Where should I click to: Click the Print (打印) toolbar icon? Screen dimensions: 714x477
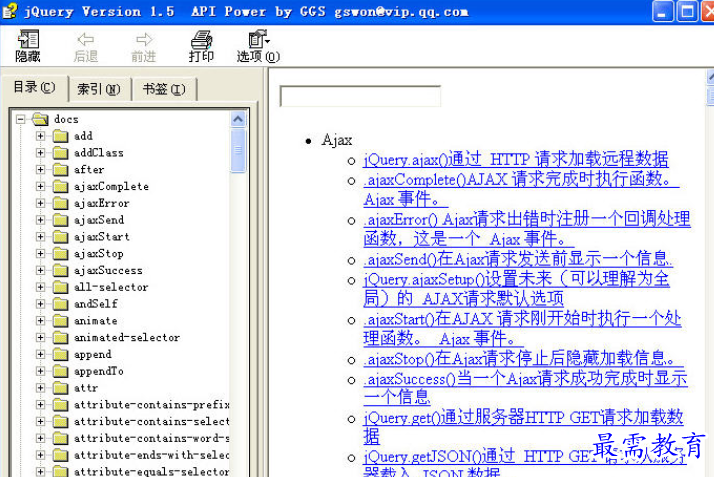[201, 40]
